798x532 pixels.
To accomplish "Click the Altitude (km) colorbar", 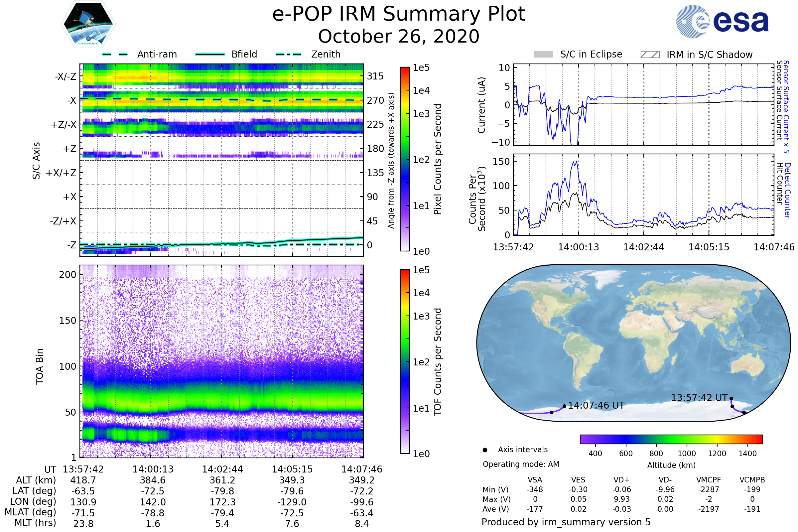I will (x=671, y=439).
